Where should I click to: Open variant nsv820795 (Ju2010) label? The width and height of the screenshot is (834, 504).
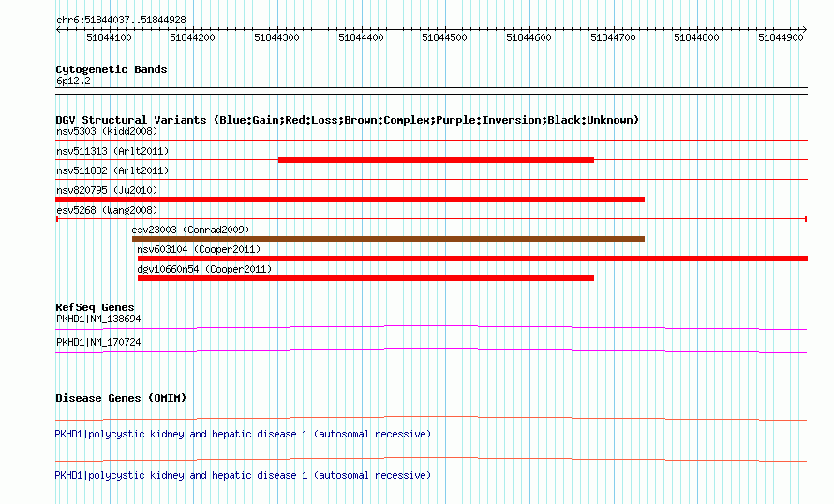107,190
